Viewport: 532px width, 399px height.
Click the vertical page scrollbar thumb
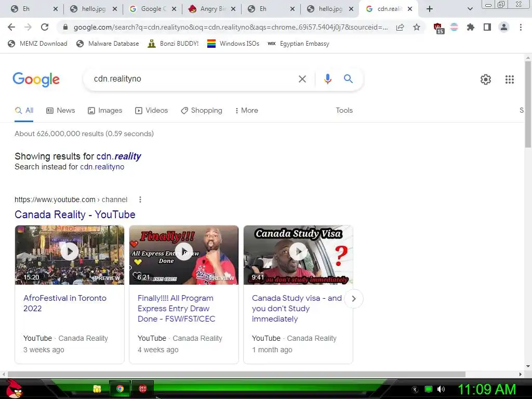coord(528,104)
